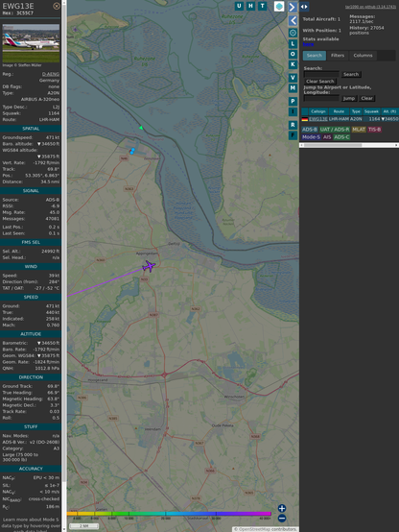
Task: Toggle the ADS-C source legend
Action: [341, 137]
